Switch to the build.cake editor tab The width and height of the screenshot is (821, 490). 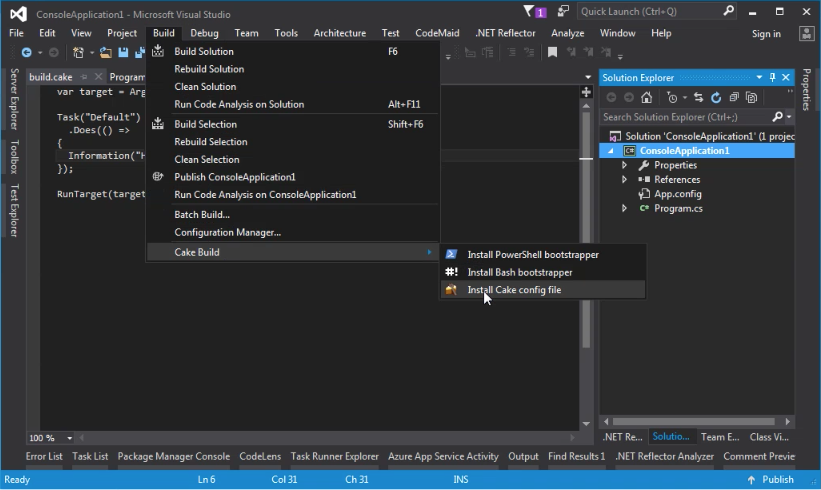51,77
